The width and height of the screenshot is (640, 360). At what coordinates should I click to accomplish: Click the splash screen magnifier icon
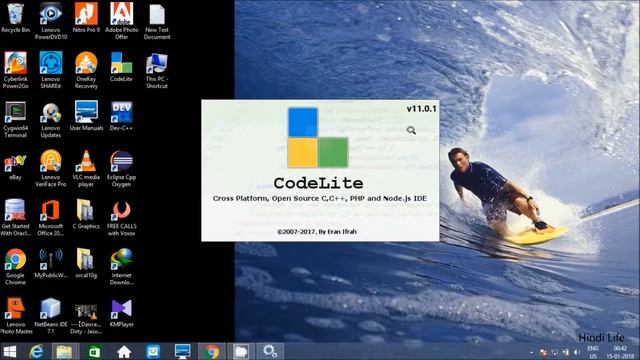[x=411, y=130]
